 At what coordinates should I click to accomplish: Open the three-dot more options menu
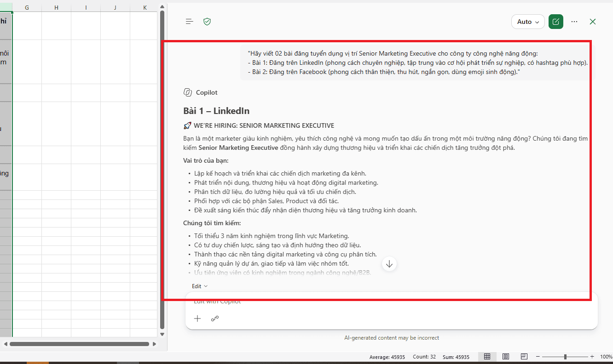(574, 22)
